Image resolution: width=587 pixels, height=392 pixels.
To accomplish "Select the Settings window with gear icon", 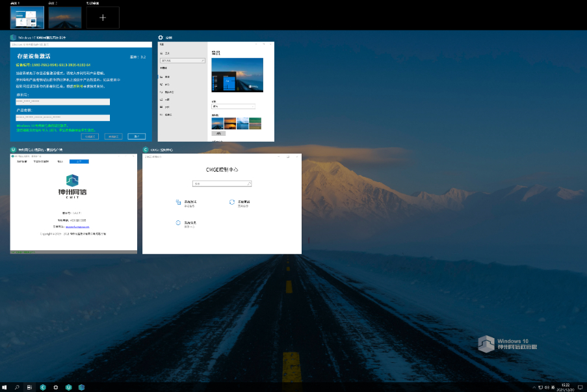I will tap(216, 91).
